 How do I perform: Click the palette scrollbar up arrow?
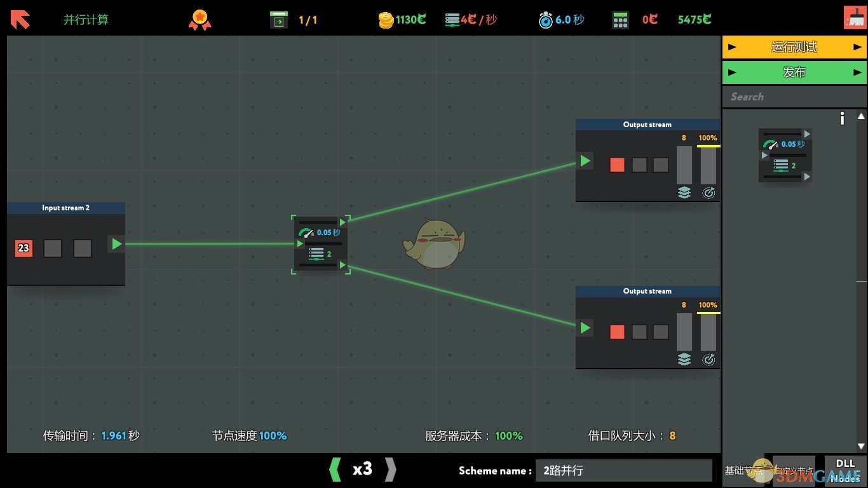(x=861, y=116)
